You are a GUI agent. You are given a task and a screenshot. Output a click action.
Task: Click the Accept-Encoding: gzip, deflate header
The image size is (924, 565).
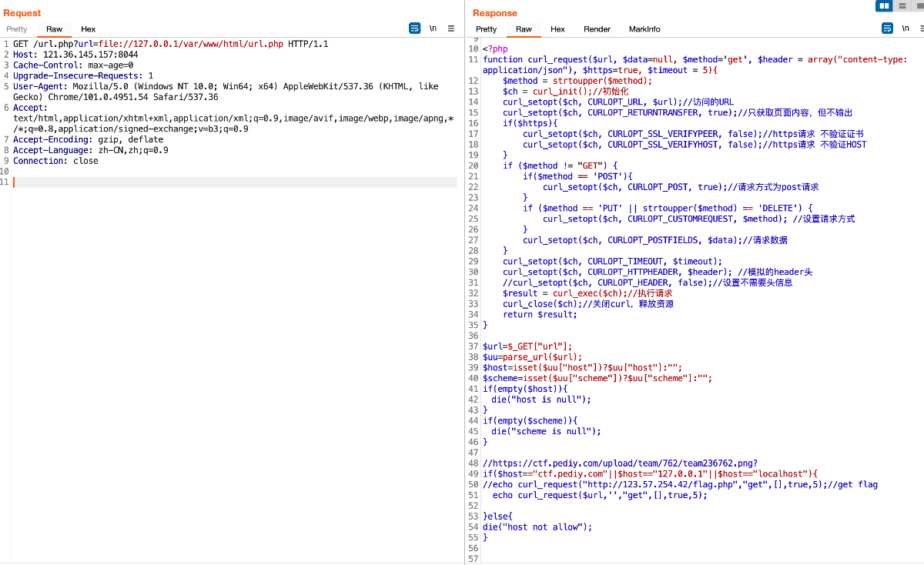88,140
